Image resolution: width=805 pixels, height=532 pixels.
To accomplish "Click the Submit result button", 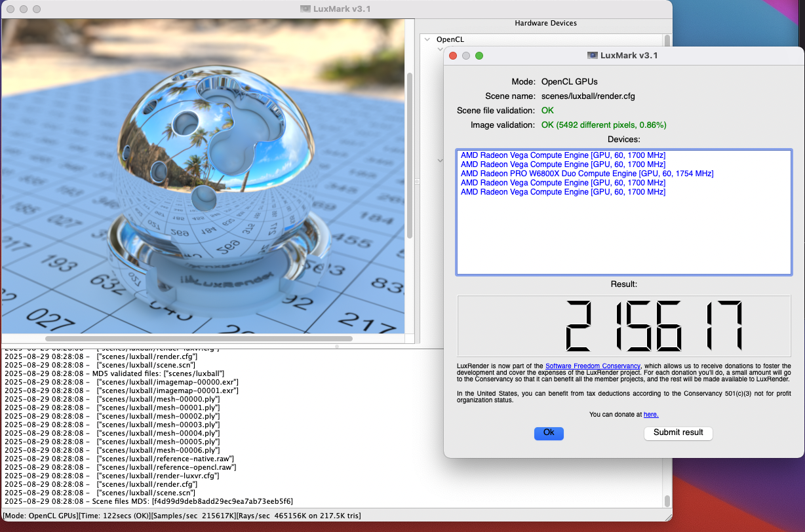I will 678,433.
